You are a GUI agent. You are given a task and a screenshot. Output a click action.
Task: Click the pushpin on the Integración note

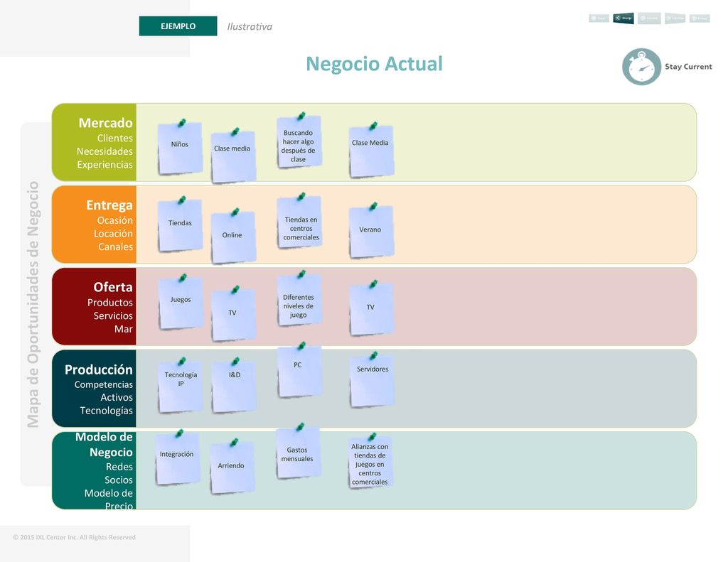[x=179, y=433]
